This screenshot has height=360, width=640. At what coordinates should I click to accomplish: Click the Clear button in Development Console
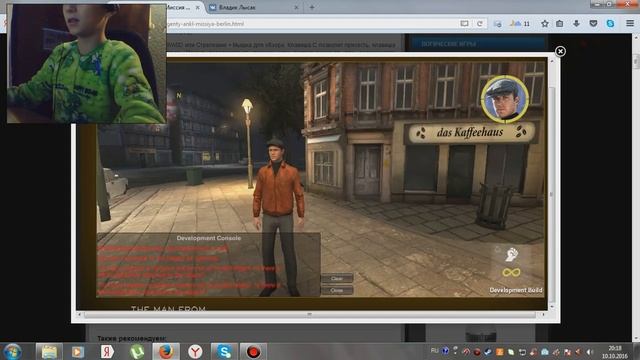click(x=337, y=278)
